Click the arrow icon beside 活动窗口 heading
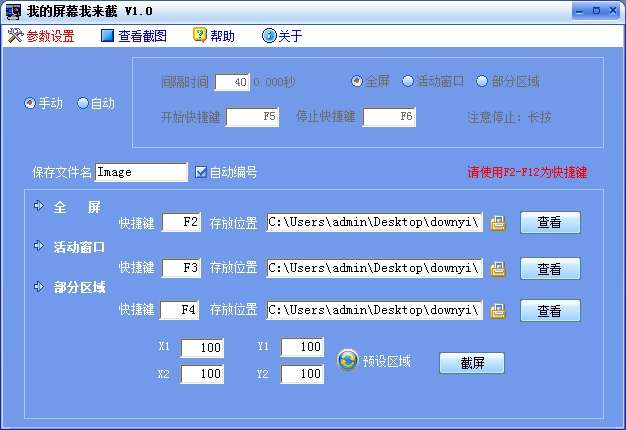 [39, 246]
